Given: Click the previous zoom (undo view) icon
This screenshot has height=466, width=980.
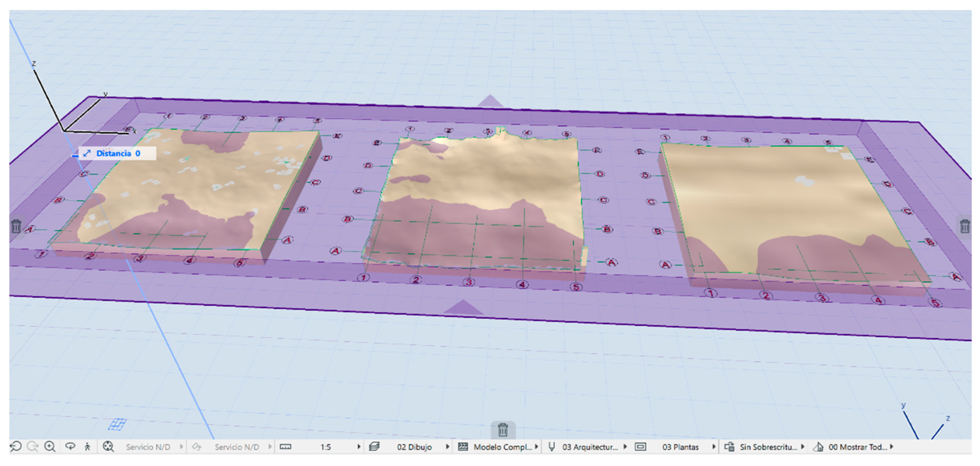Looking at the screenshot, I should click(x=16, y=446).
